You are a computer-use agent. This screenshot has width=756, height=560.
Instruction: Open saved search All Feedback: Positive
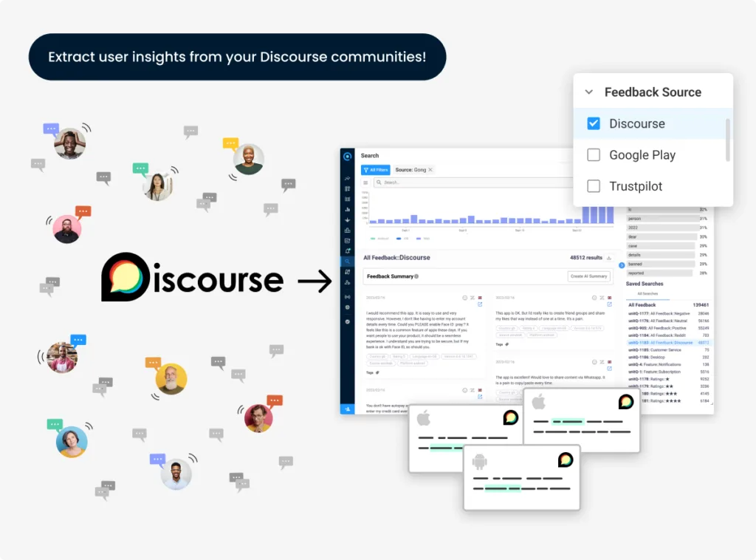click(667, 328)
